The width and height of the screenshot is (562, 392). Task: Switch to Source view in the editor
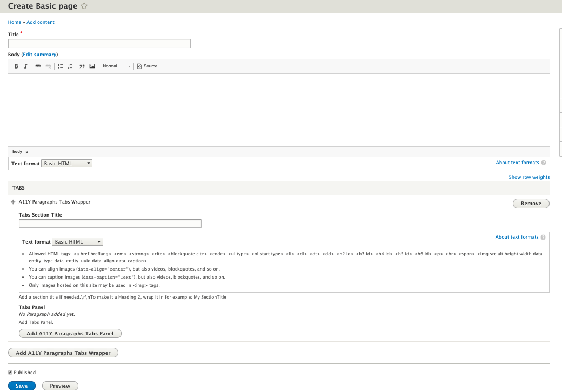tap(147, 66)
